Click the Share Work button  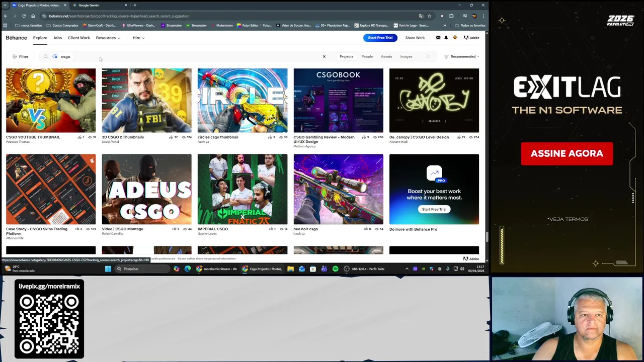(415, 38)
